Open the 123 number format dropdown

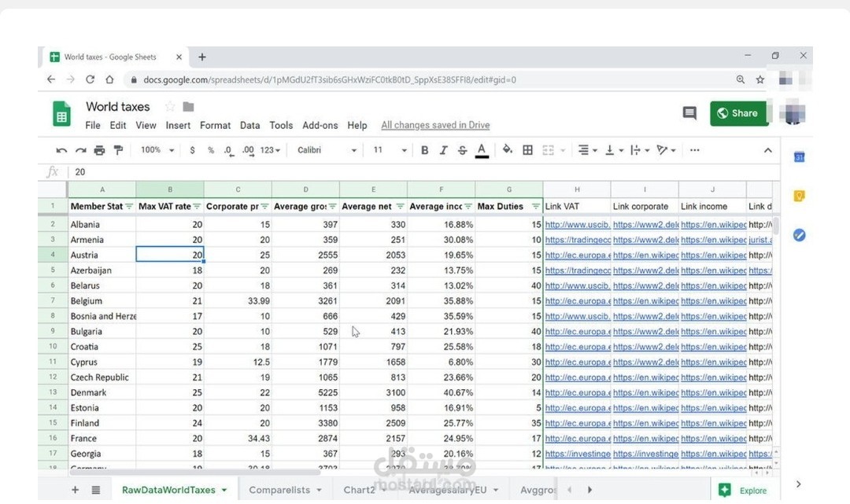[270, 150]
